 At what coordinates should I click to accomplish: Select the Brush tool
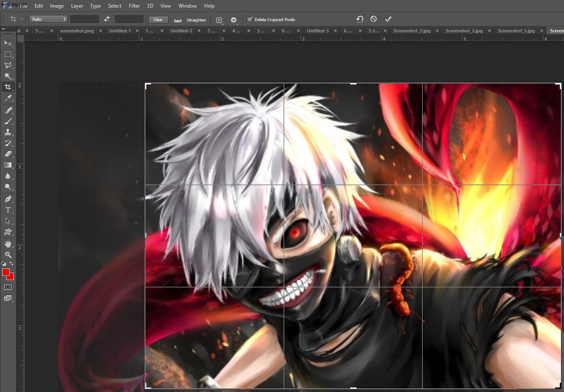(8, 121)
